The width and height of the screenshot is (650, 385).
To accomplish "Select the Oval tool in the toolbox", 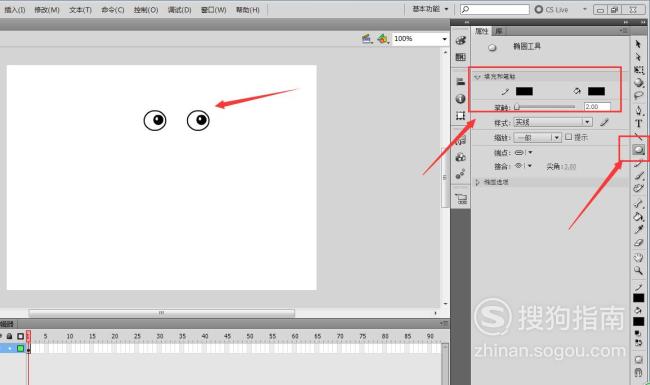I will [x=638, y=150].
